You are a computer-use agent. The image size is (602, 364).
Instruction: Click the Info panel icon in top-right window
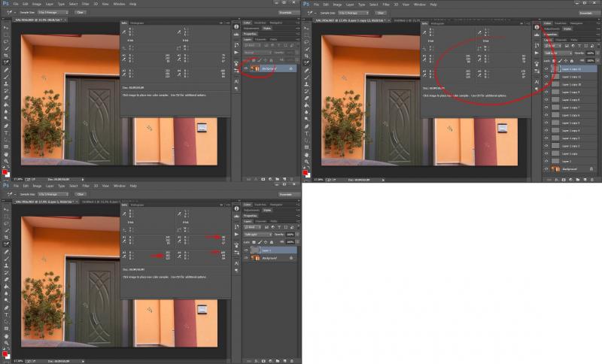(537, 27)
